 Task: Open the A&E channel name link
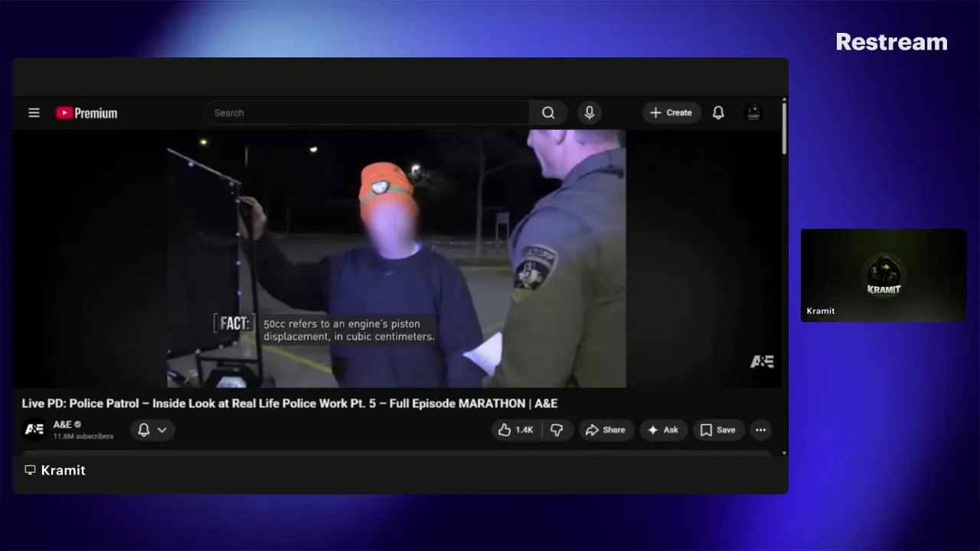pos(62,424)
